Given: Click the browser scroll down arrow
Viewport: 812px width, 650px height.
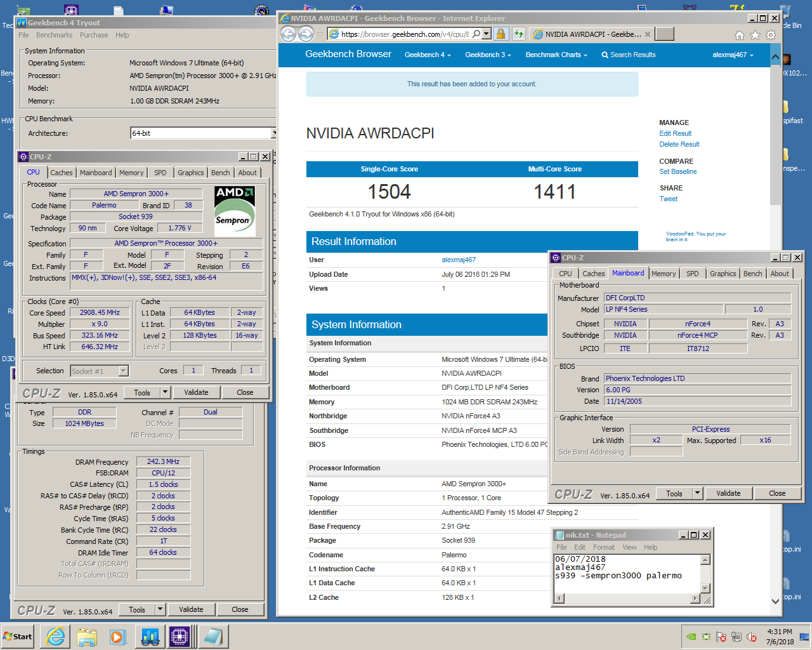Looking at the screenshot, I should pos(775,601).
